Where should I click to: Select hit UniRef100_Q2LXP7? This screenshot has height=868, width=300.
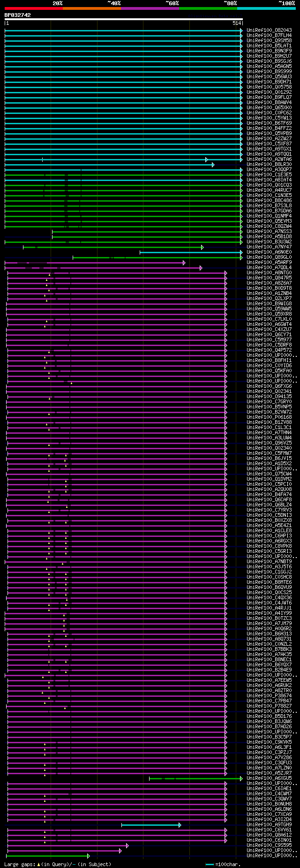269,298
